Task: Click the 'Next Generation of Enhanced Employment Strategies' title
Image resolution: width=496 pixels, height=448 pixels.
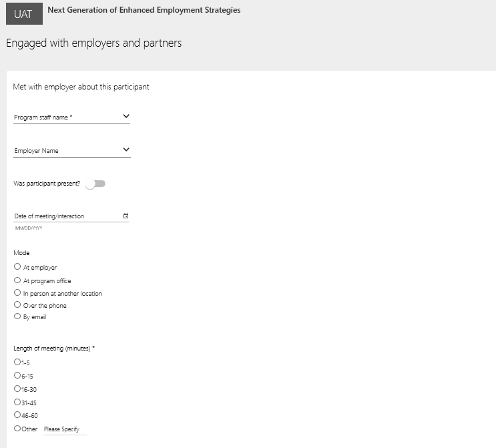Action: pos(144,10)
